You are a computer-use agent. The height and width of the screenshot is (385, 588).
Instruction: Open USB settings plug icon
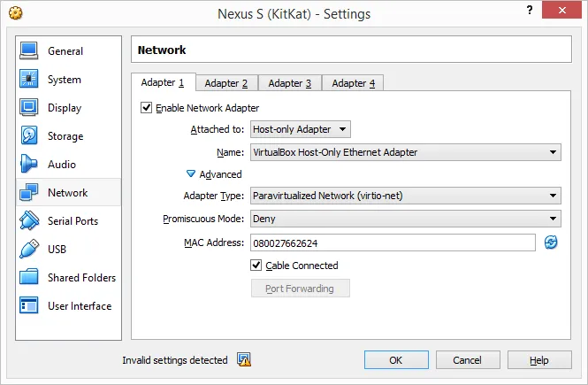coord(29,250)
